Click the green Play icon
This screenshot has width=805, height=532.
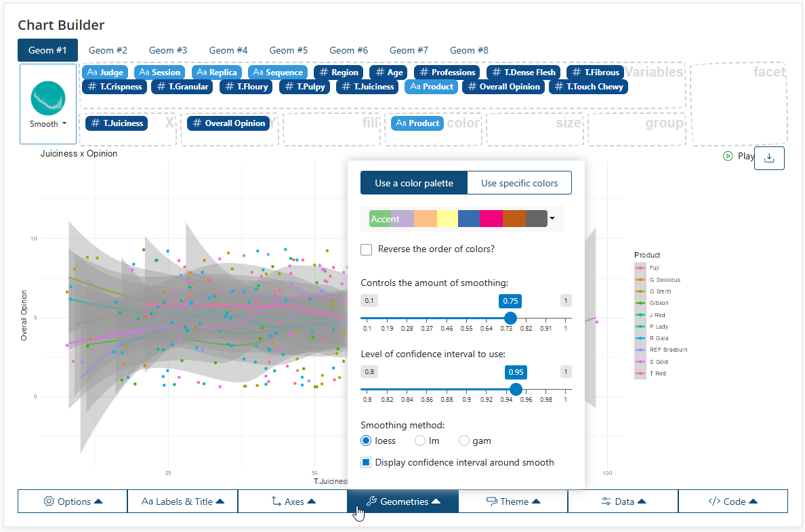(x=728, y=156)
